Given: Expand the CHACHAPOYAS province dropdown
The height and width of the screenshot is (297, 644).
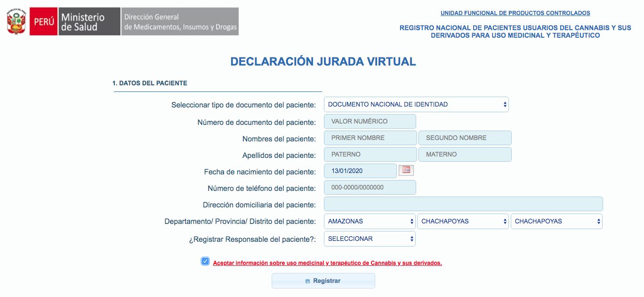Looking at the screenshot, I should (463, 221).
